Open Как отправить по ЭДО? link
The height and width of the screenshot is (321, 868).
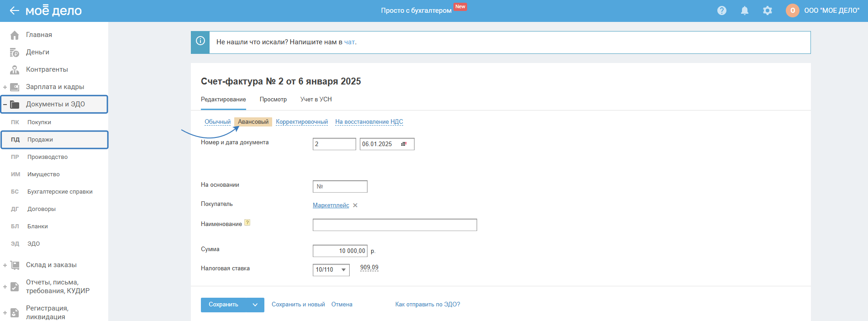point(428,305)
